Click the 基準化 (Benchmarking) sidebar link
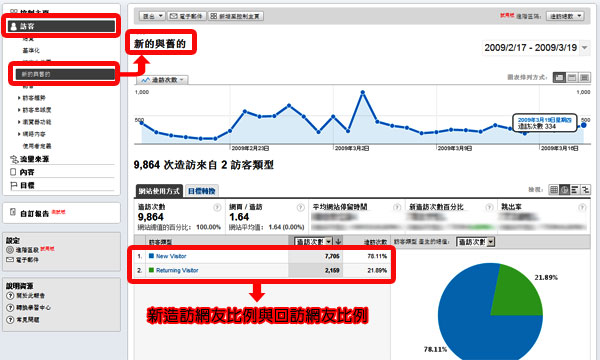Viewport: 600px width, 360px height. (x=31, y=50)
